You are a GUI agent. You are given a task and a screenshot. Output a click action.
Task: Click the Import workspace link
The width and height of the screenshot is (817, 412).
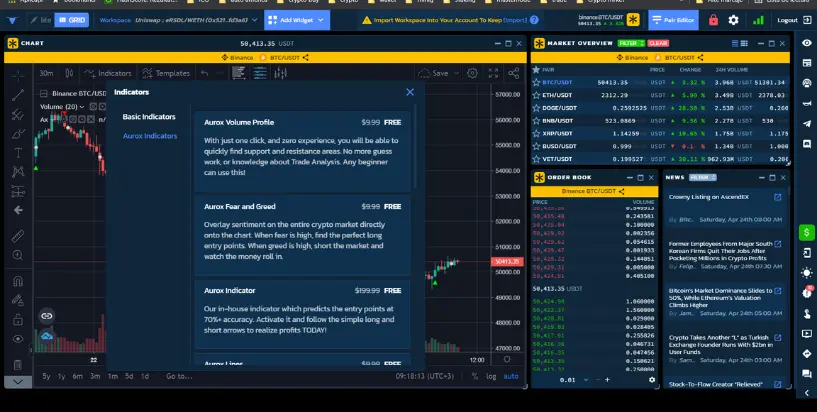[x=515, y=20]
